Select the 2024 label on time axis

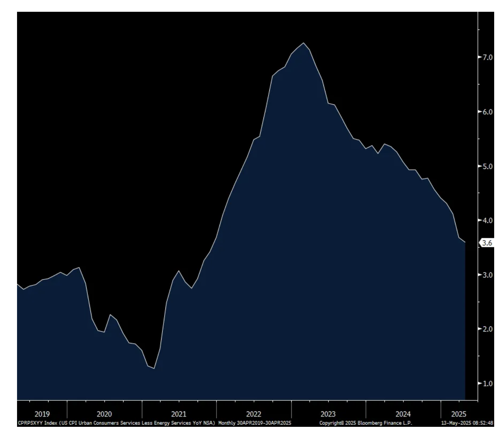click(403, 414)
